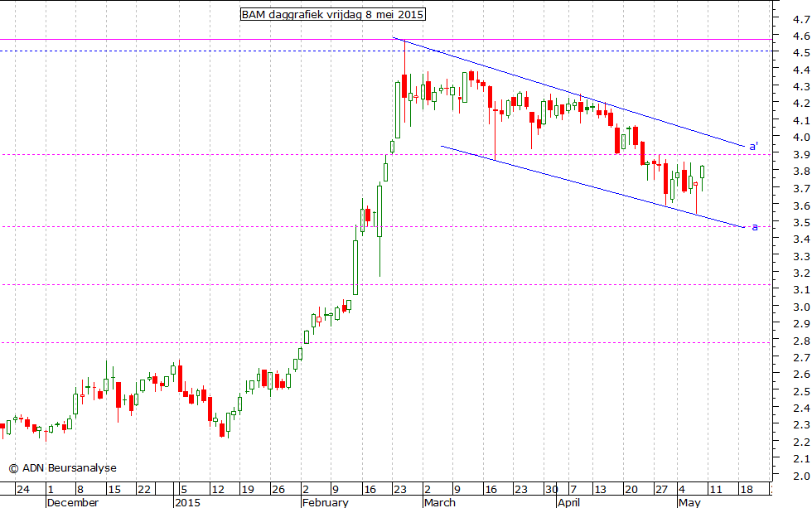Click the 2015 year label
Image resolution: width=812 pixels, height=508 pixels.
(x=188, y=502)
